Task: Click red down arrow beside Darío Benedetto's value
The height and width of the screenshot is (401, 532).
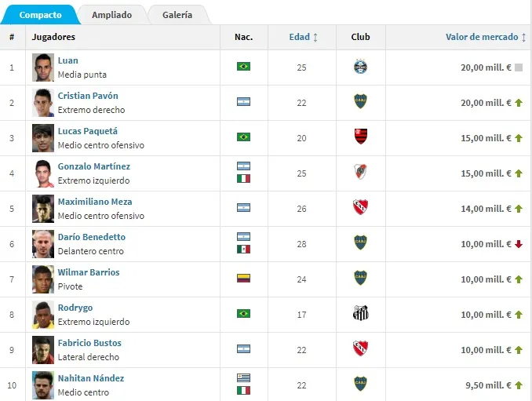Action: pos(519,244)
